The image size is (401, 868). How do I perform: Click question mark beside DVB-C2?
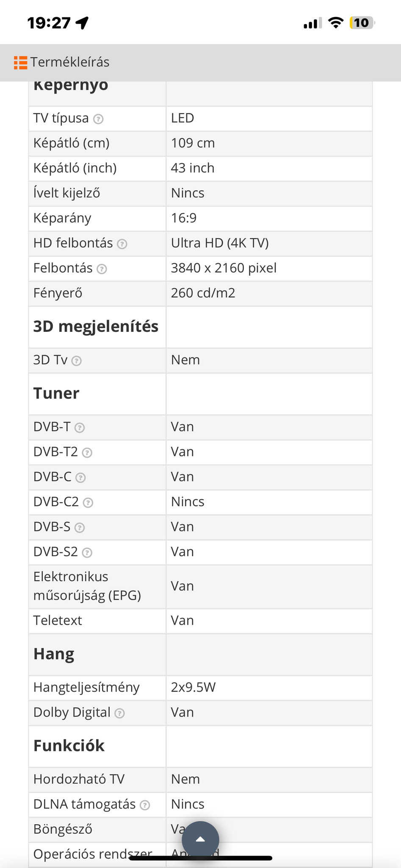pos(88,503)
